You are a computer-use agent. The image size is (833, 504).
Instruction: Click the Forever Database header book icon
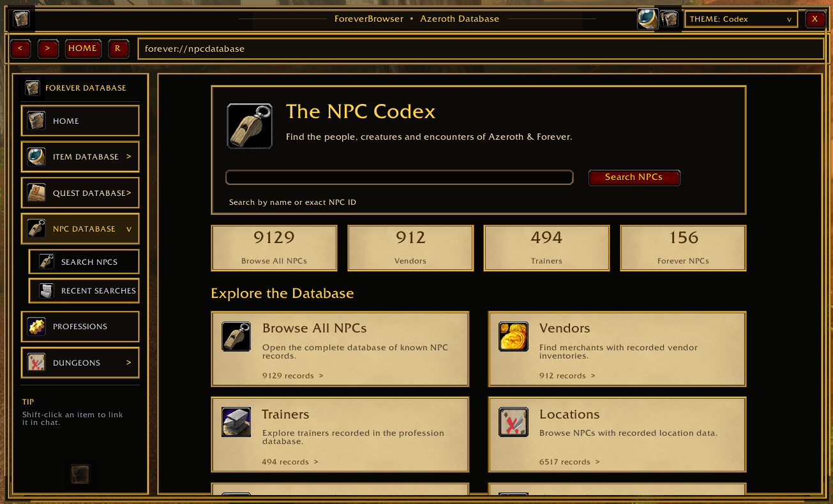click(33, 88)
